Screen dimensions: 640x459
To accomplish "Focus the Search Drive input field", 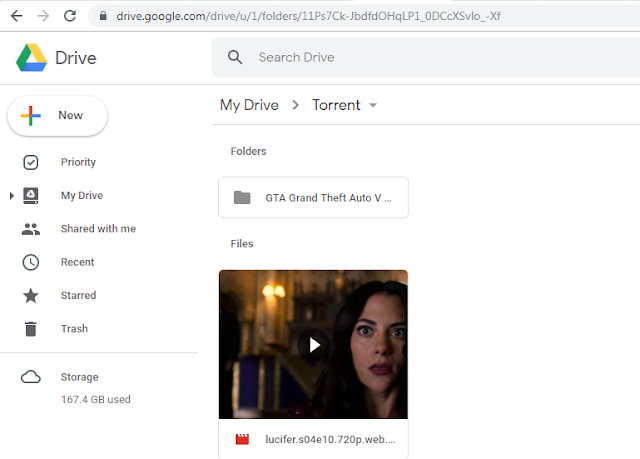I will click(425, 57).
